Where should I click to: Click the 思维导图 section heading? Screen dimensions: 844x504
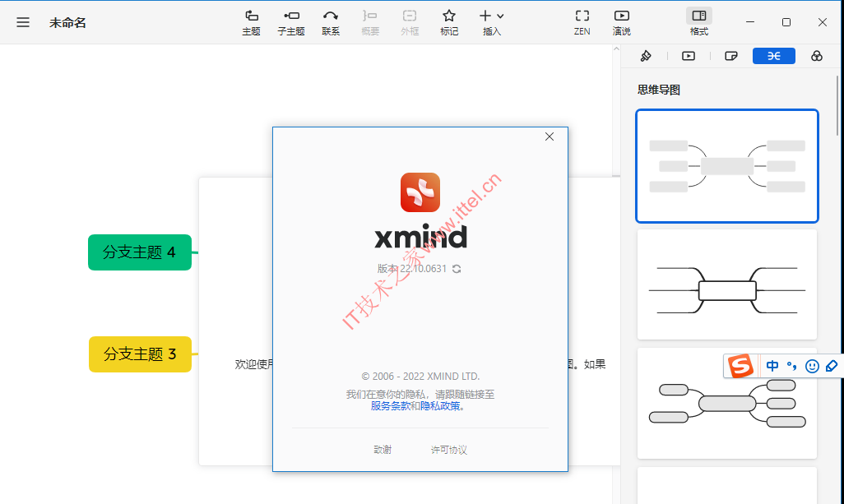(659, 90)
